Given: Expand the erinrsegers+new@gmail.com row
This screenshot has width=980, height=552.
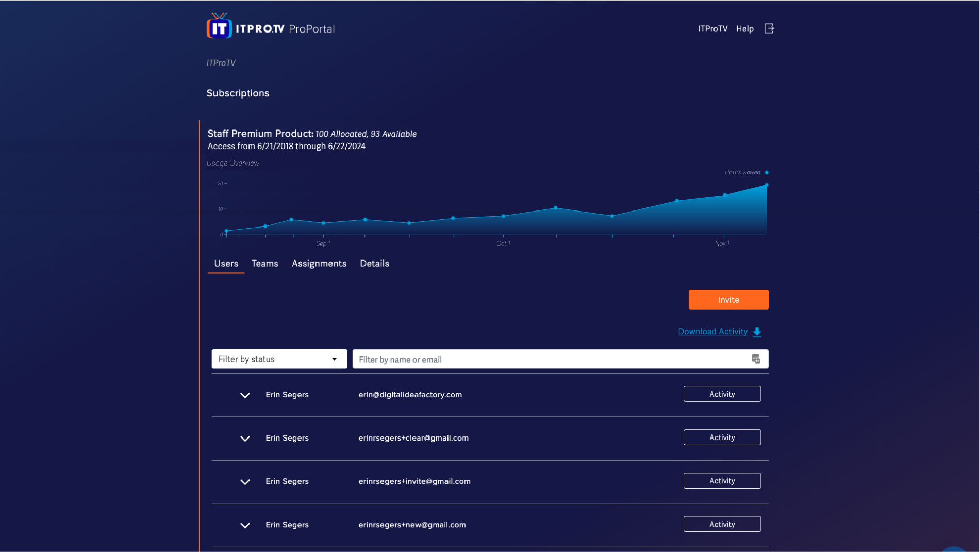Looking at the screenshot, I should [245, 525].
